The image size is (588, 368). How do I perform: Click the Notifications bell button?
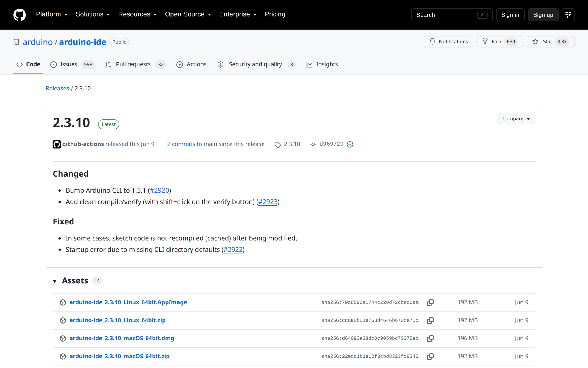pyautogui.click(x=448, y=42)
